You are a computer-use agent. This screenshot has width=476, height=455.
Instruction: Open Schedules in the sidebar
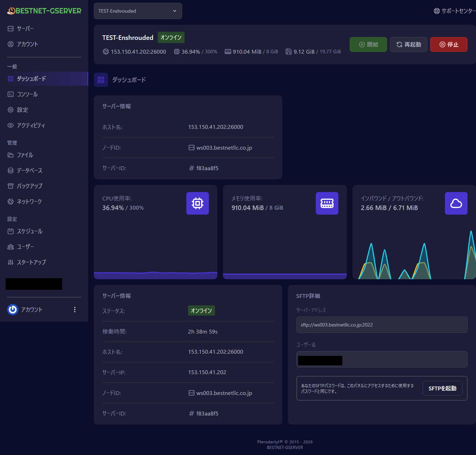coord(29,231)
